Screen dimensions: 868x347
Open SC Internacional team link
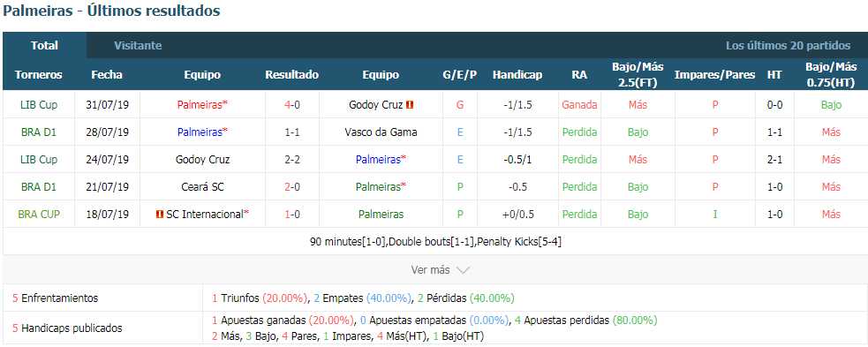204,215
